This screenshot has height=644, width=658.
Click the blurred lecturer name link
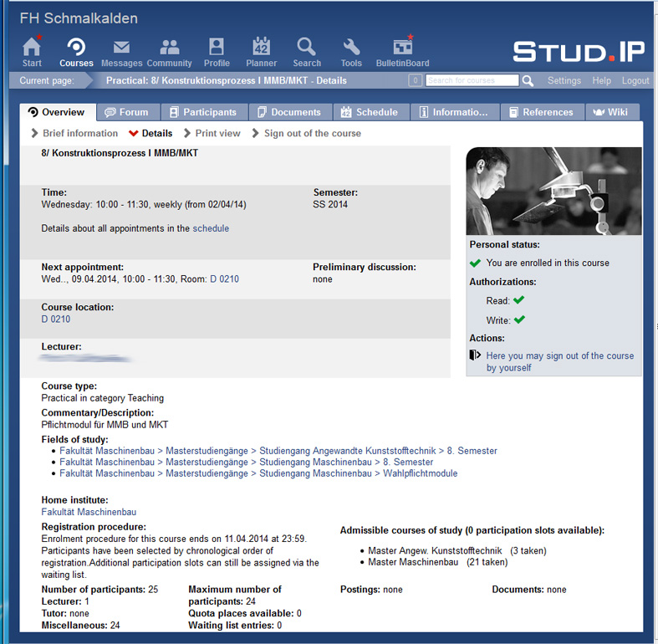(84, 359)
